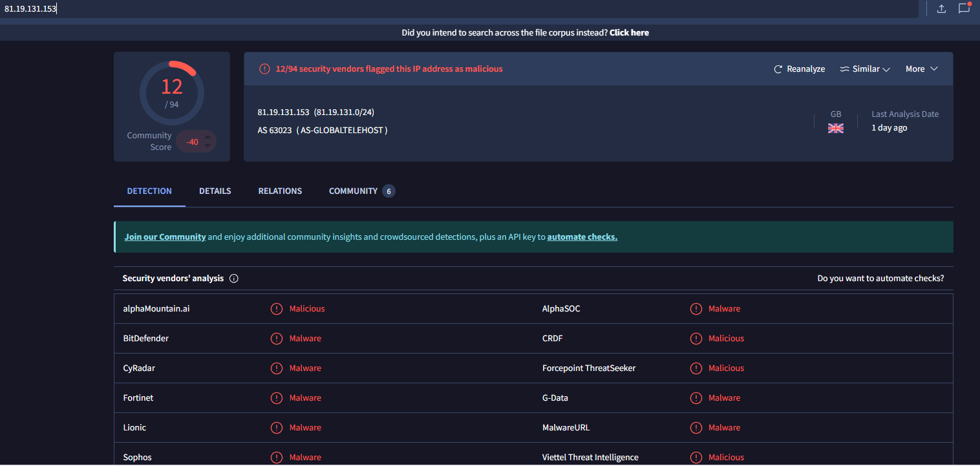Follow the 'Click here' file corpus link

click(x=629, y=32)
